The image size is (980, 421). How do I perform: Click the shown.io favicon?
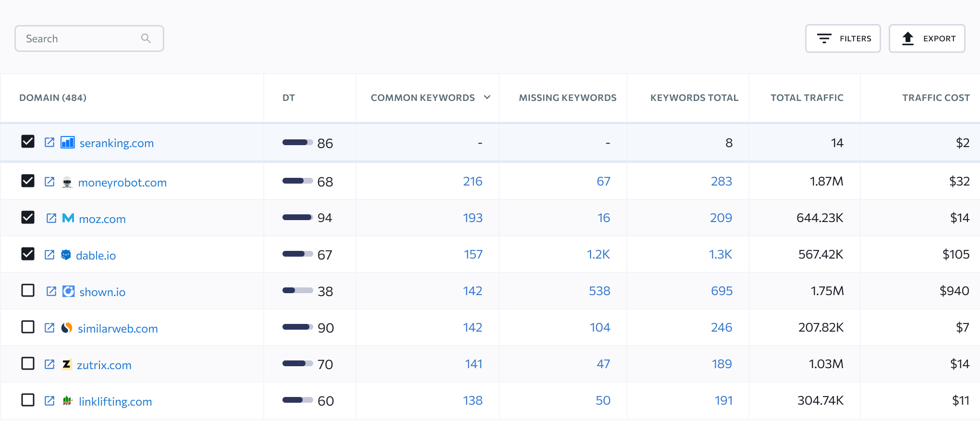[69, 291]
